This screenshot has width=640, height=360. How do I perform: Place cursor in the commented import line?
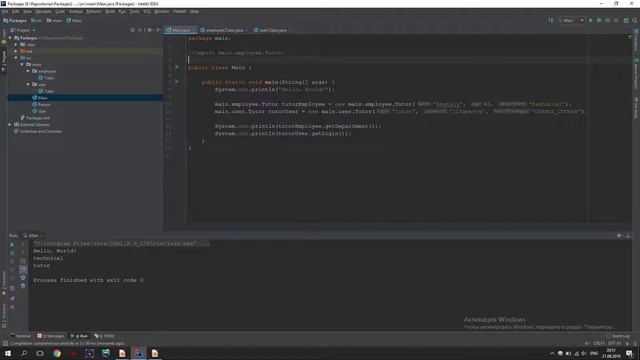click(236, 53)
